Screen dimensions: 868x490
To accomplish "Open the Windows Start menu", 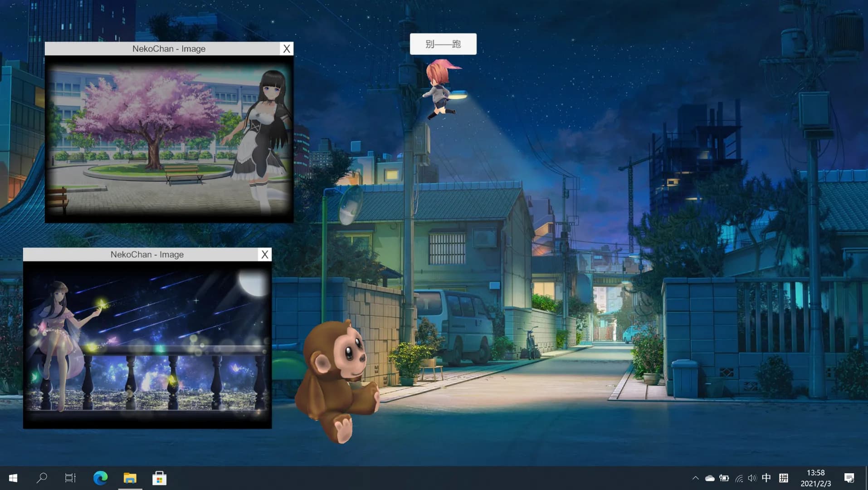I will tap(13, 478).
